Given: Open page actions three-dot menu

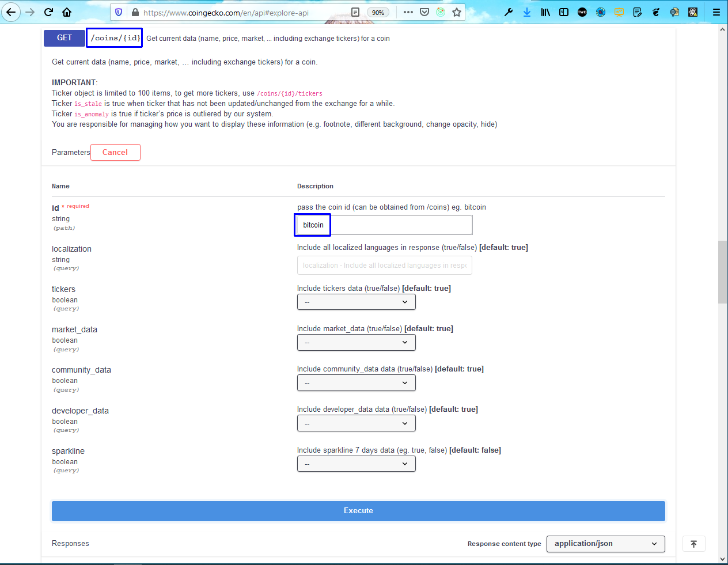Looking at the screenshot, I should click(x=408, y=12).
